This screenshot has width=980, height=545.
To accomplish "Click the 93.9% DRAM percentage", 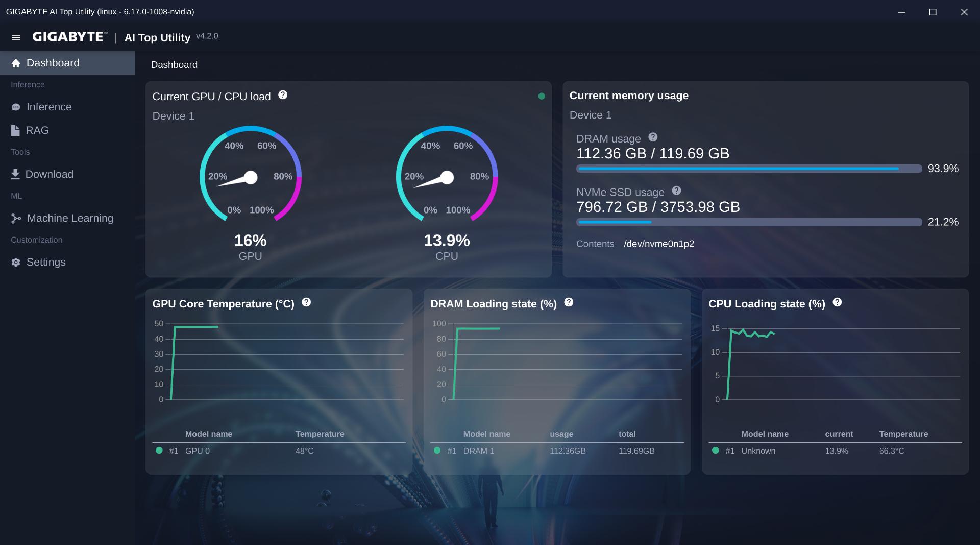I will coord(943,169).
